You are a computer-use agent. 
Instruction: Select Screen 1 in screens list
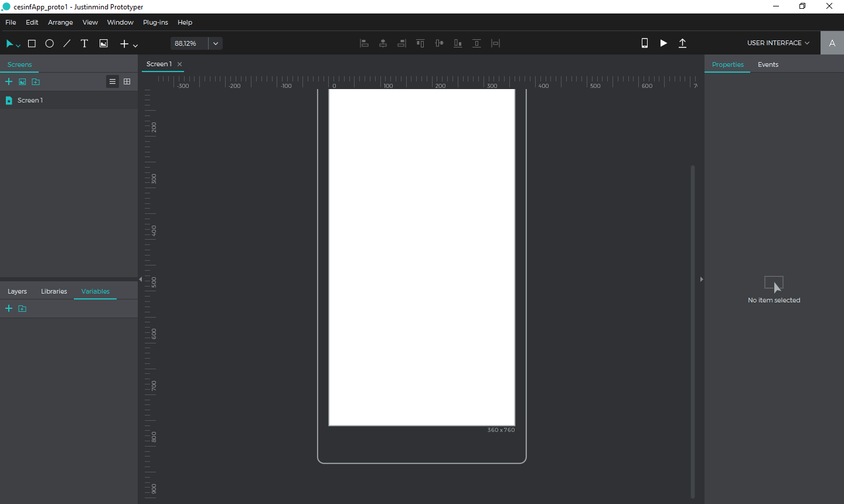tap(30, 100)
